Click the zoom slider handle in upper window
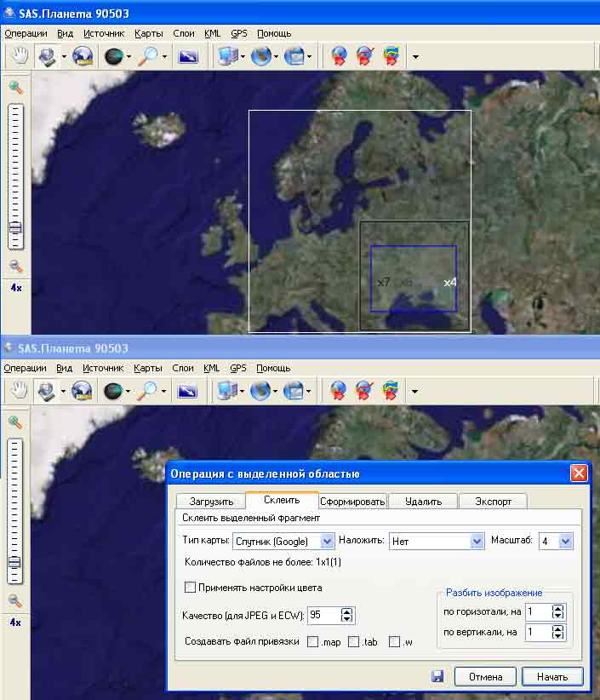600x700 pixels. pyautogui.click(x=15, y=227)
